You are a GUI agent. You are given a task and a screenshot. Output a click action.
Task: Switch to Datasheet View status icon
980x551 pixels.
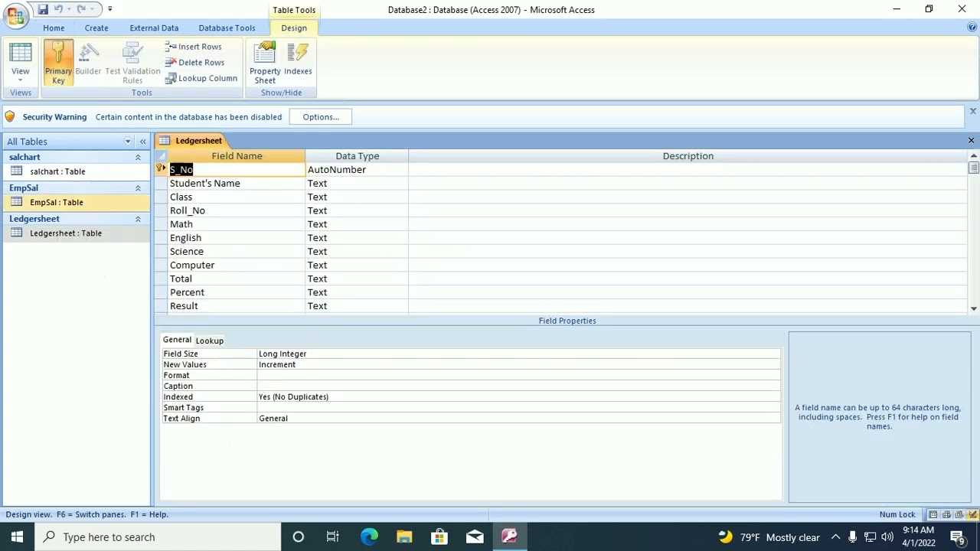click(x=933, y=514)
